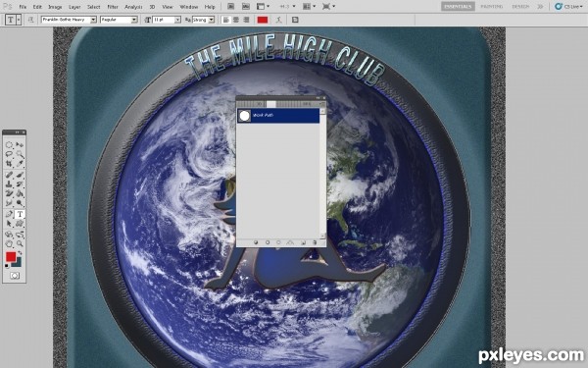This screenshot has height=368, width=588.
Task: Select the Clone Stamp tool
Action: 9,184
